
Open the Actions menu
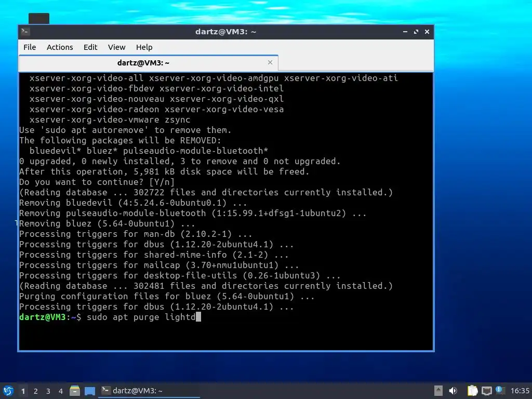[x=60, y=47]
